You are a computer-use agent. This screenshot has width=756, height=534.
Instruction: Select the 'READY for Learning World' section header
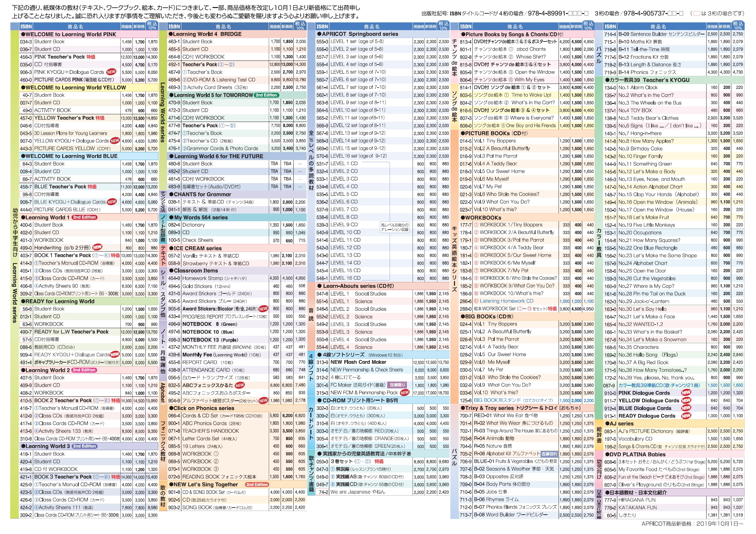coord(89,301)
